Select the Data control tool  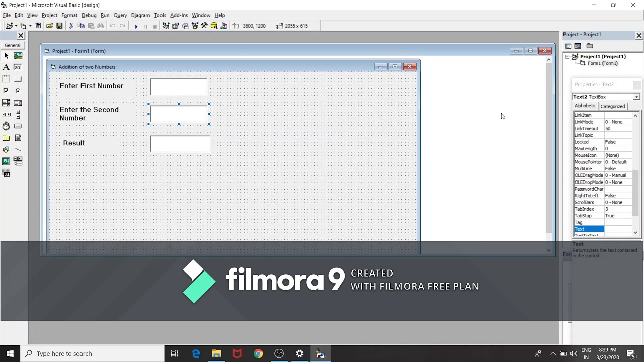tap(18, 161)
